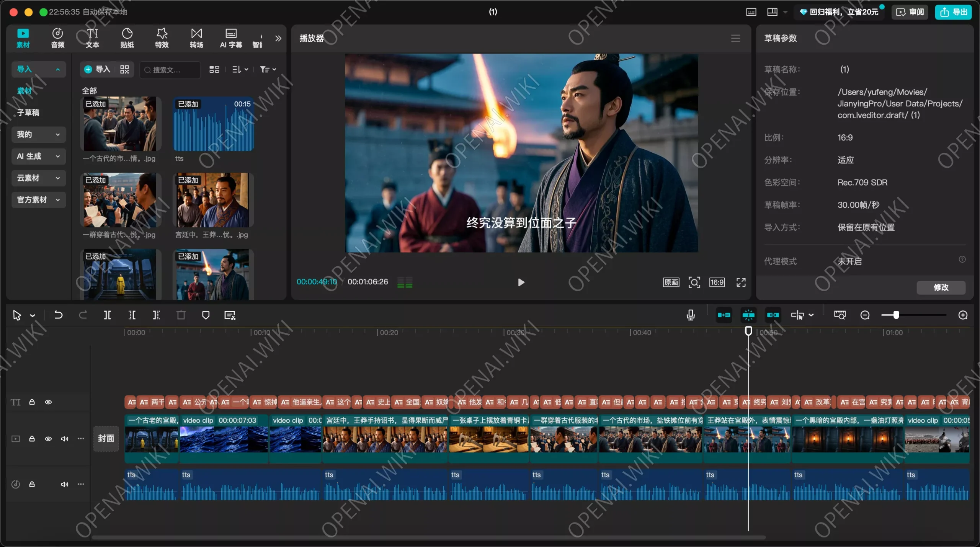Expand the AI 生成 sidebar section
980x547 pixels.
38,156
